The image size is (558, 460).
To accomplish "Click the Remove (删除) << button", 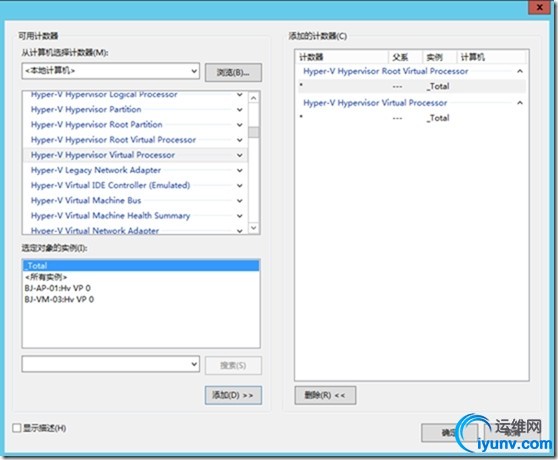I will point(325,395).
